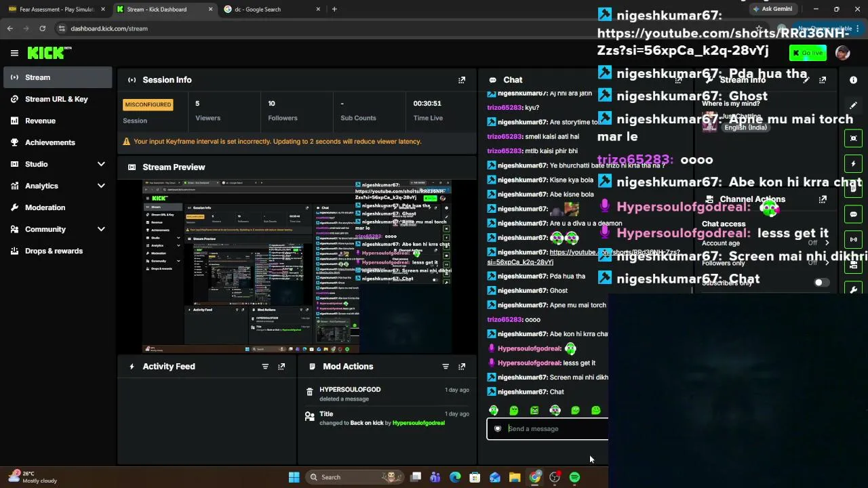The width and height of the screenshot is (868, 488).
Task: Open YouTube shorts link in chat
Action: pos(583,257)
